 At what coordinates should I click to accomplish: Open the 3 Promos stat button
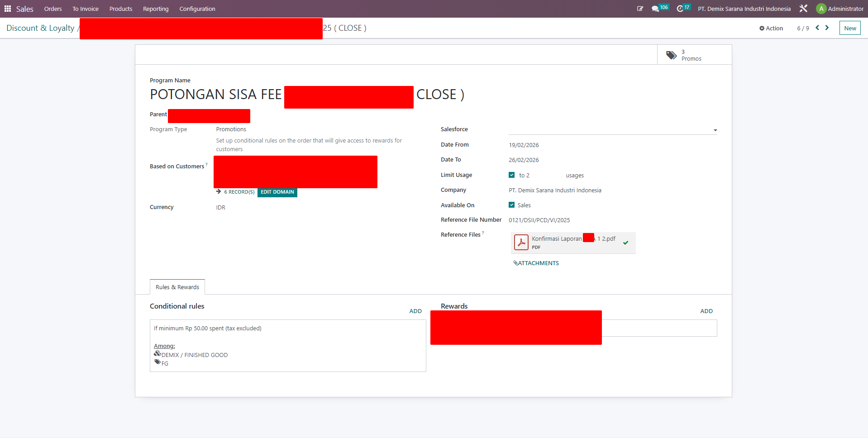(x=694, y=55)
